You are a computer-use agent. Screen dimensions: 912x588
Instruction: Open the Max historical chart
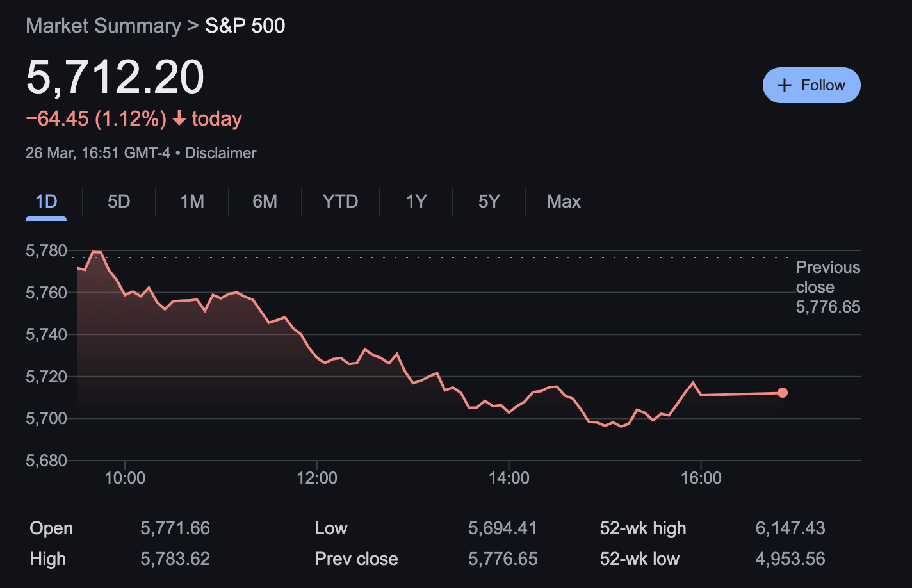[x=563, y=201]
